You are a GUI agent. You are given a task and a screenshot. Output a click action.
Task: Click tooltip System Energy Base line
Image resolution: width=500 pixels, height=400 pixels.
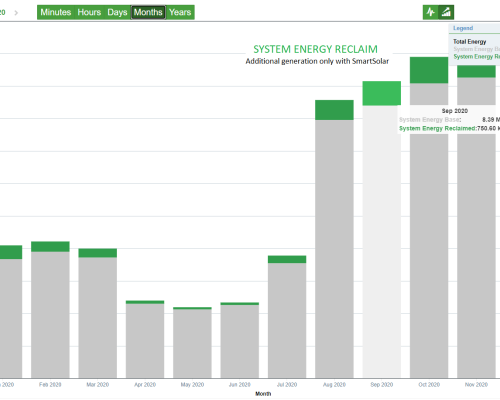pos(449,119)
